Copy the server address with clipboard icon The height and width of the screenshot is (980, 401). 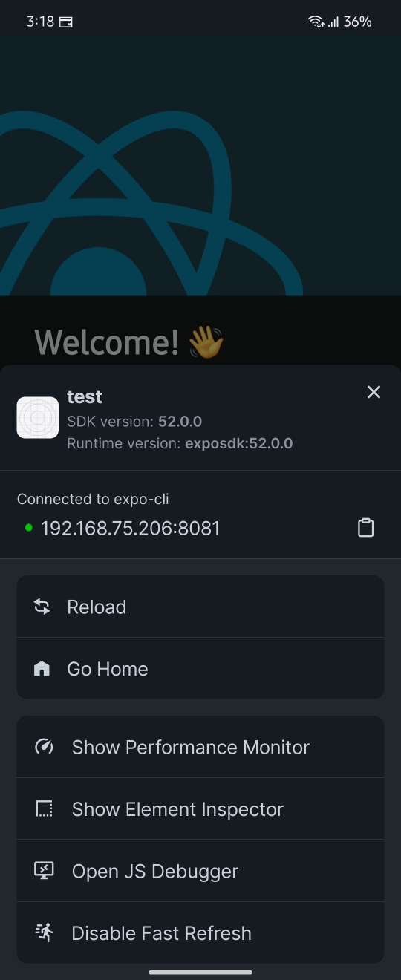(x=366, y=528)
